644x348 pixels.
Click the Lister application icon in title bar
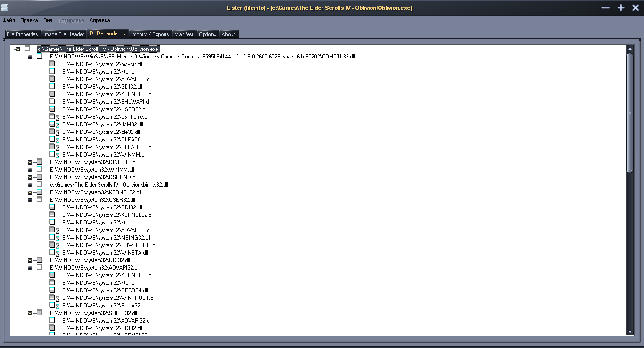tap(5, 7)
